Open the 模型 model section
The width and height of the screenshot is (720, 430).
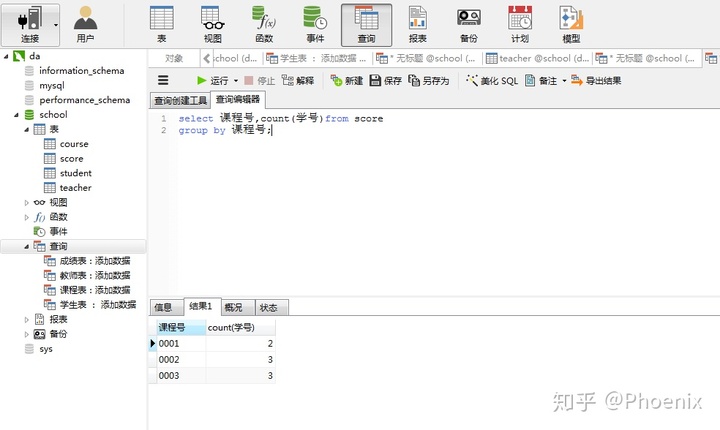571,25
